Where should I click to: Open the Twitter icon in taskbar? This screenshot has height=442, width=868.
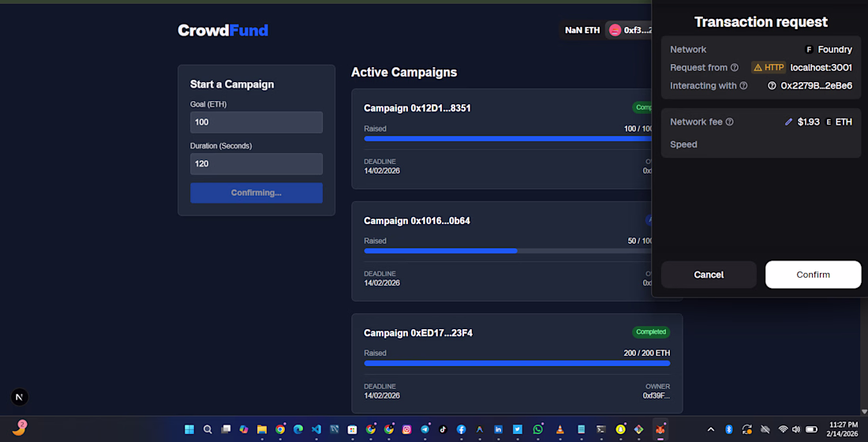(517, 429)
